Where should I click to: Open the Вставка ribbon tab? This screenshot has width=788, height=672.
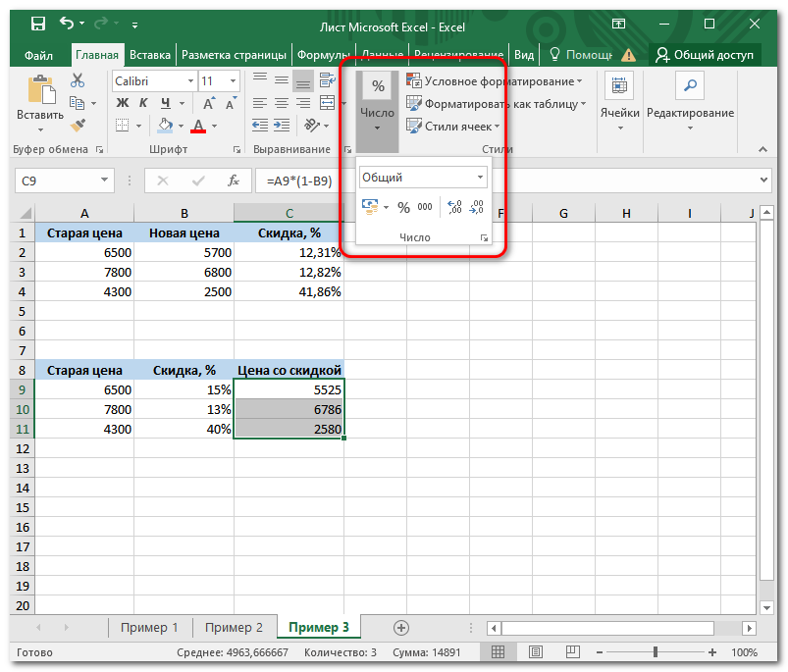(150, 55)
